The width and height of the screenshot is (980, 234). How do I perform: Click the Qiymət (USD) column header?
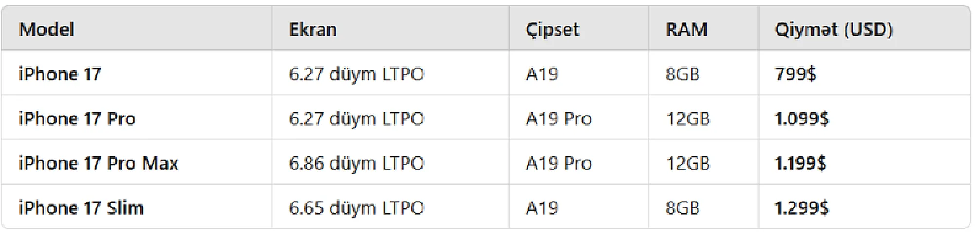(x=833, y=30)
